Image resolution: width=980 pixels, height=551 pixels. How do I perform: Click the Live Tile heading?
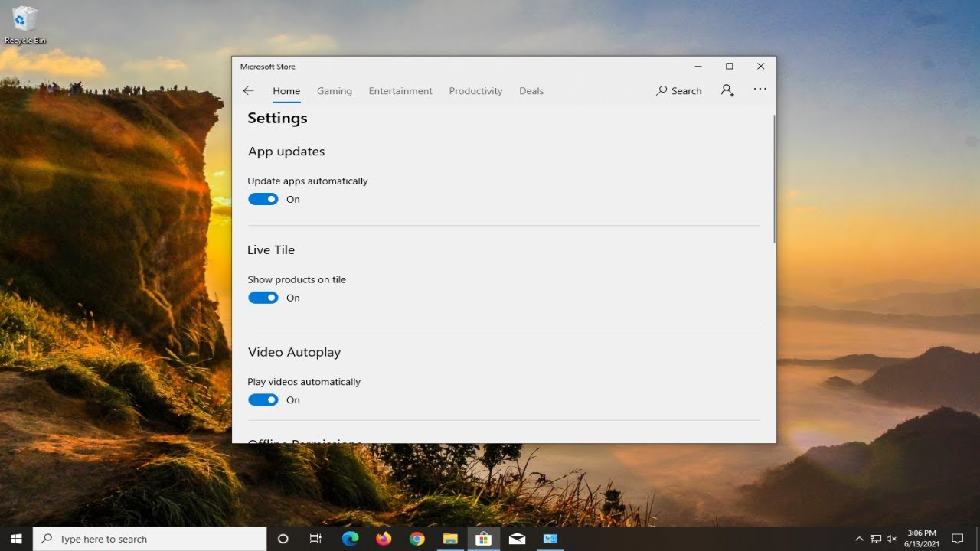coord(271,249)
